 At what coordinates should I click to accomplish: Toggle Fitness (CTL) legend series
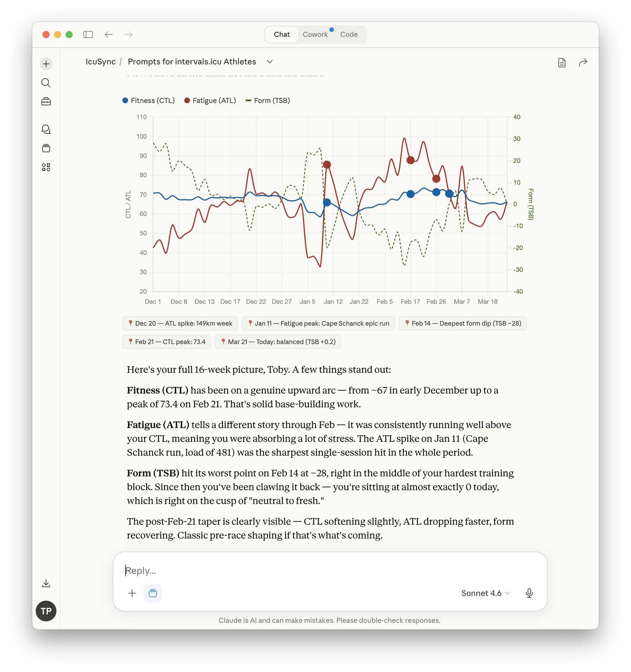pos(149,100)
